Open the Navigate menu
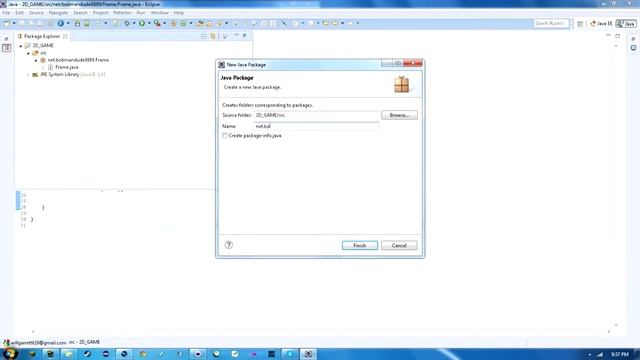Viewport: 640px width, 360px height. (58, 13)
